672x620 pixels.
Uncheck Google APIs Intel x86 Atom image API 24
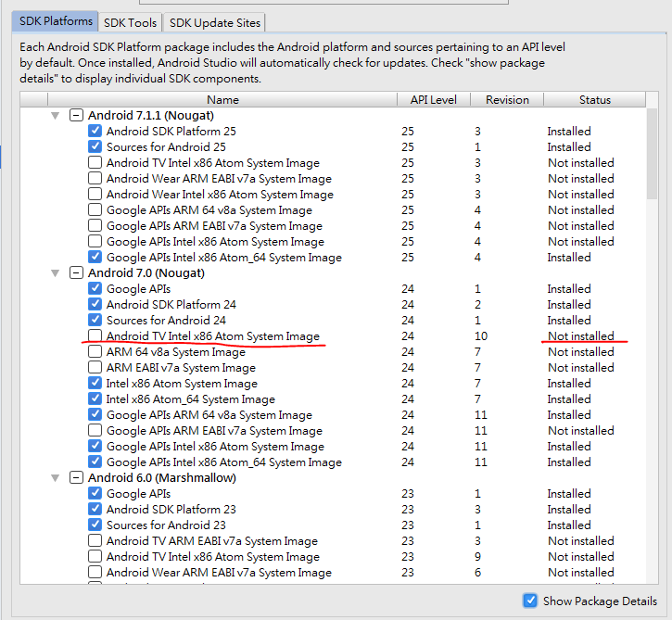[x=95, y=446]
